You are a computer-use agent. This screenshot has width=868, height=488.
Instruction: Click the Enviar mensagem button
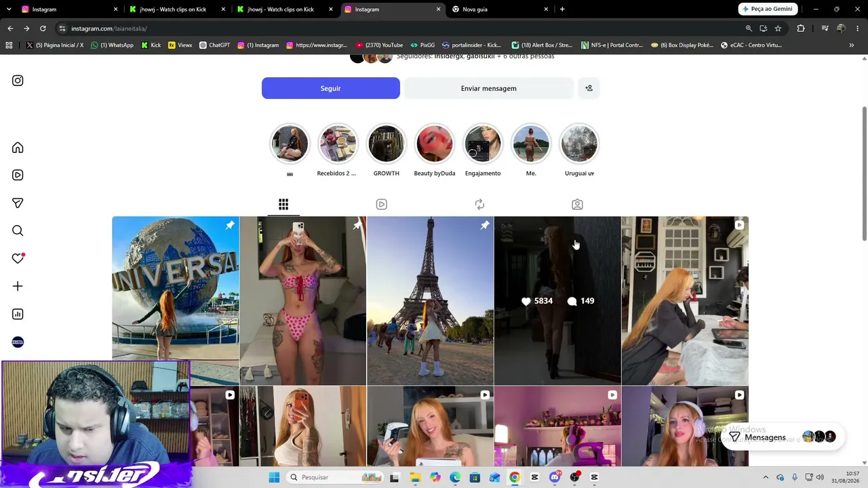pyautogui.click(x=488, y=88)
